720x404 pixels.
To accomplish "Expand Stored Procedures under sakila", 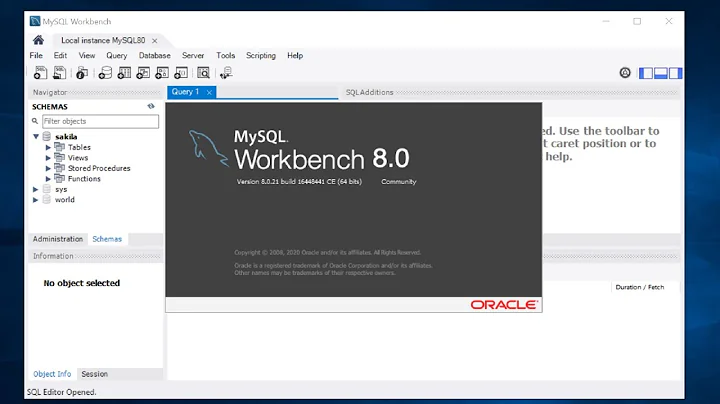I will [48, 168].
